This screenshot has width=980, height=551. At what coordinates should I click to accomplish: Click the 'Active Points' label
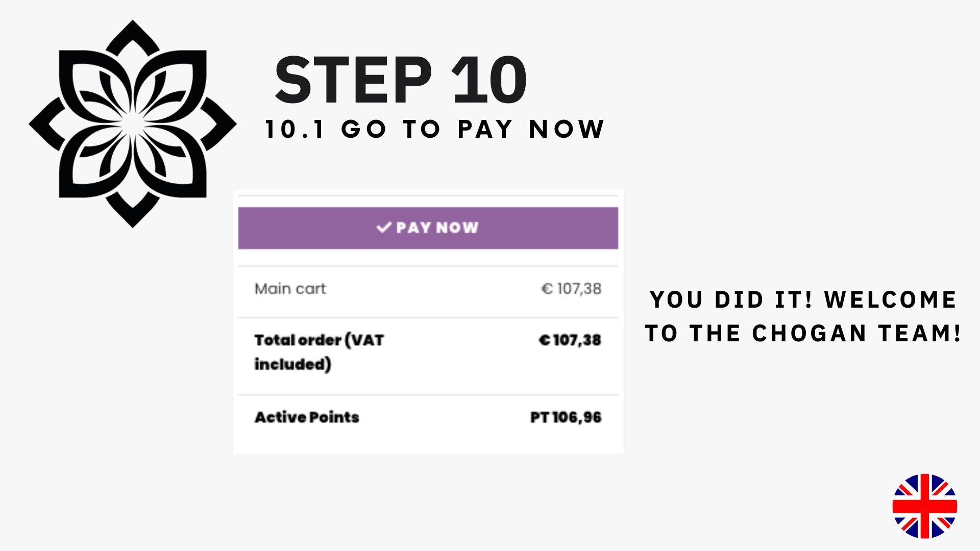tap(307, 417)
